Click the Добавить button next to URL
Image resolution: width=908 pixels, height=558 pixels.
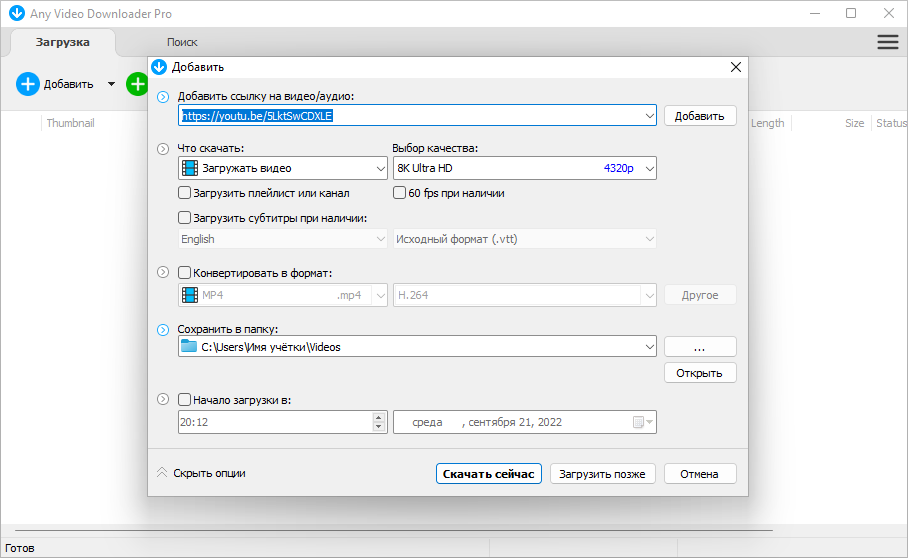coord(700,116)
